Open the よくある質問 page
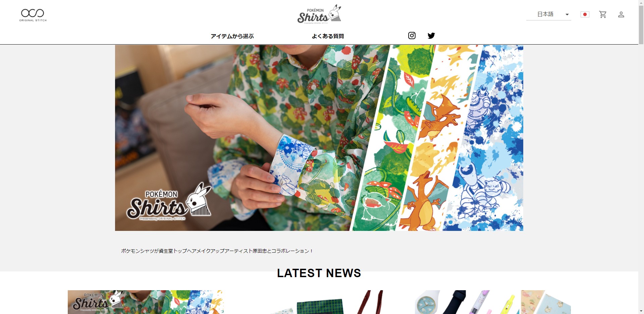Screen dimensions: 644x314 [328, 36]
